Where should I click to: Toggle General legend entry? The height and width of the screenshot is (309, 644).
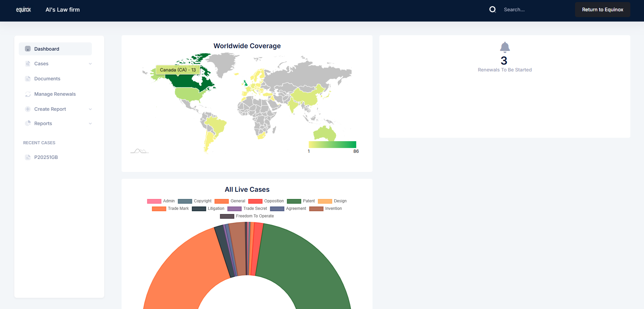pyautogui.click(x=230, y=201)
